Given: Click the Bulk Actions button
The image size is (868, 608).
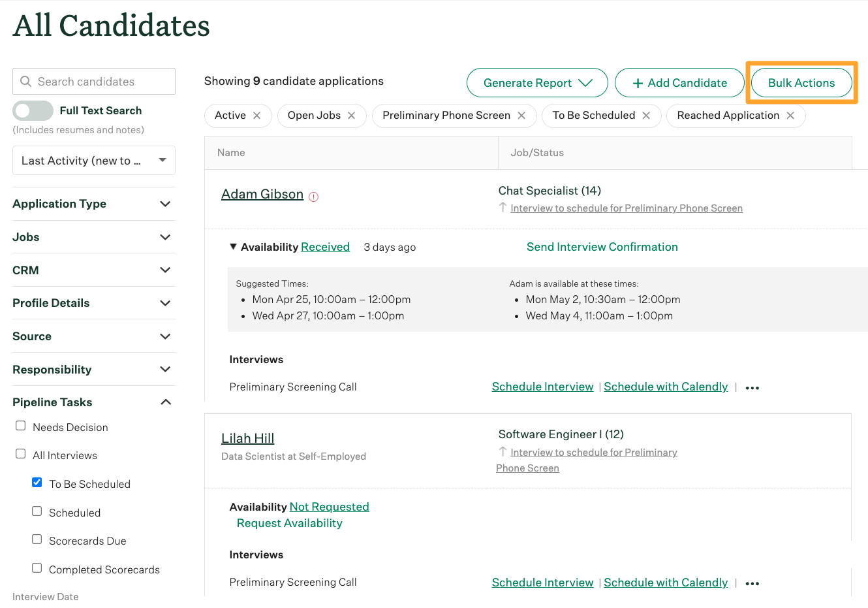Looking at the screenshot, I should [x=801, y=83].
